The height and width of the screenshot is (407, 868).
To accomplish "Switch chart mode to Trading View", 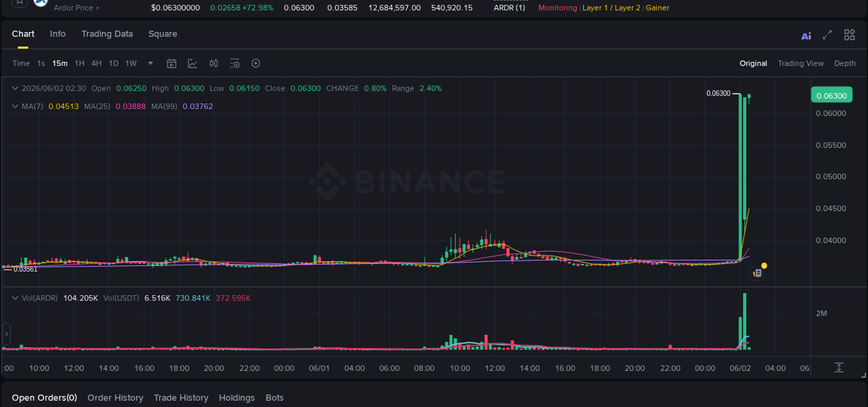I will pyautogui.click(x=801, y=63).
